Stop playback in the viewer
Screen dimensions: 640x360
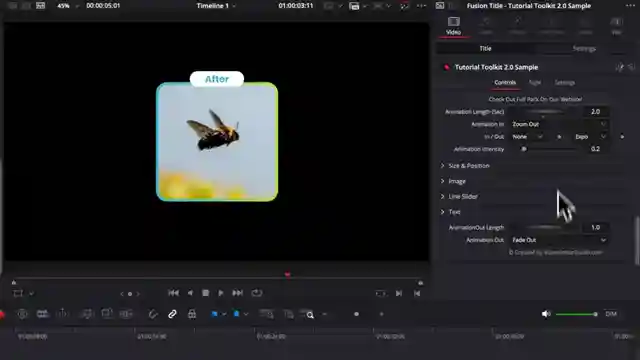[206, 293]
